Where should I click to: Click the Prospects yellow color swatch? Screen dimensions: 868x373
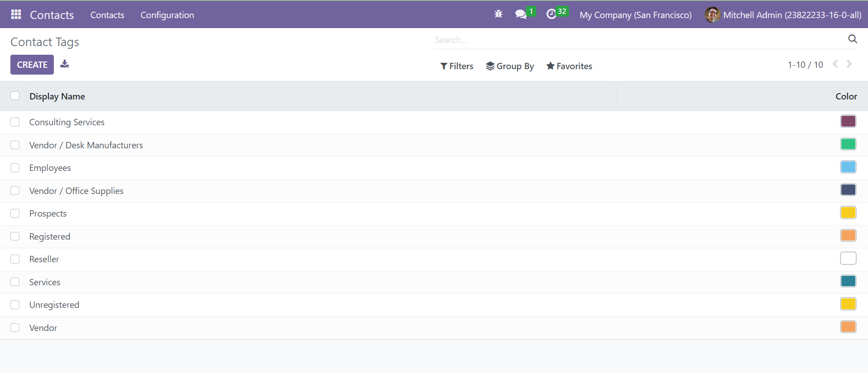coord(848,212)
